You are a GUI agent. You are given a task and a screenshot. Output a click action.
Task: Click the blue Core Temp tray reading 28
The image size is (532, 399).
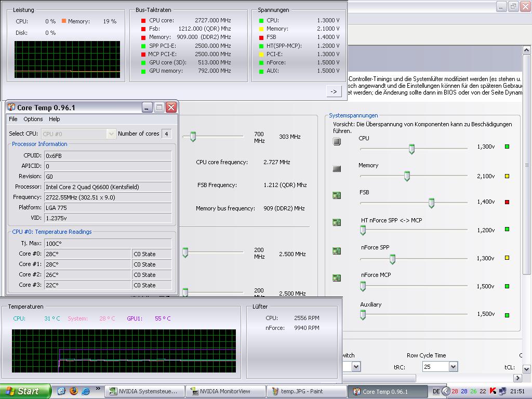[x=464, y=391]
